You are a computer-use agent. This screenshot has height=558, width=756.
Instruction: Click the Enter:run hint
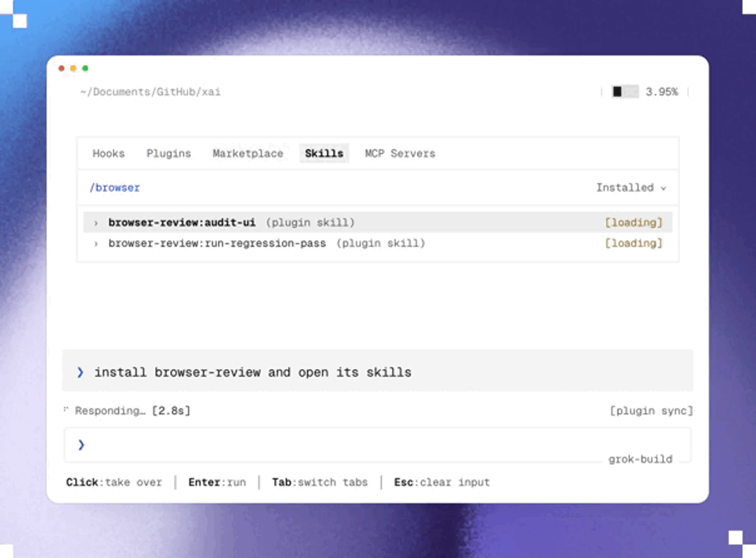pyautogui.click(x=217, y=482)
